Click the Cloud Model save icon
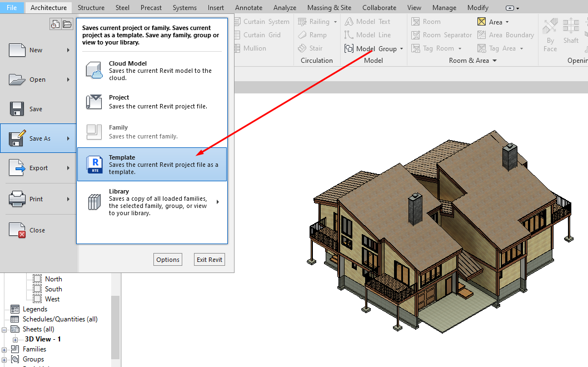The image size is (588, 367). tap(94, 71)
